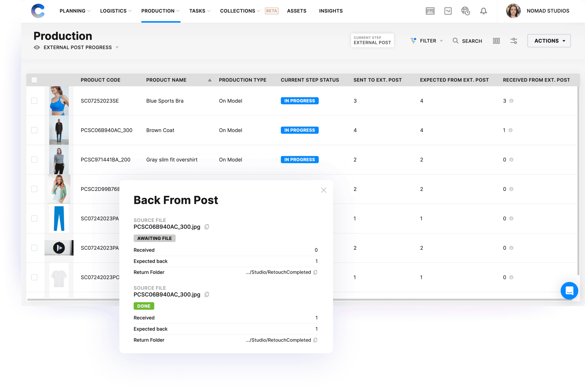Open the barcode scanner tool
This screenshot has height=392, width=585.
[x=430, y=11]
